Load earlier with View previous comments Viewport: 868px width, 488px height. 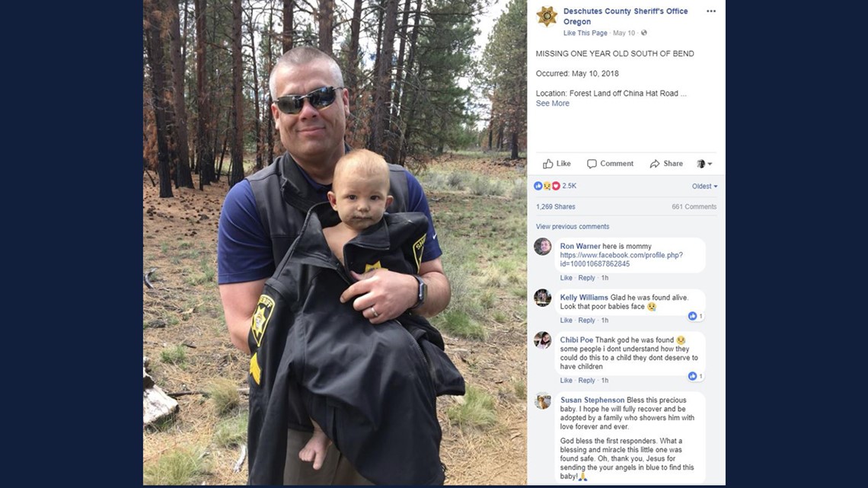click(x=573, y=227)
